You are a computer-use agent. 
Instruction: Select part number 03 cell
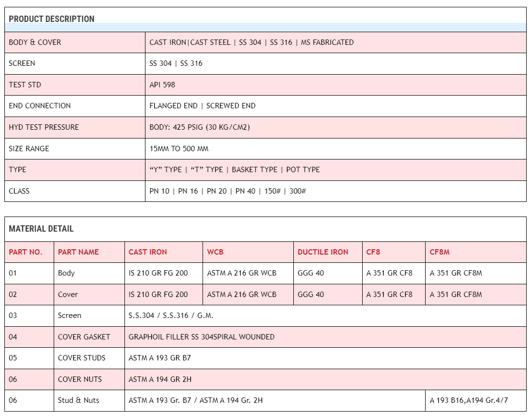click(x=29, y=316)
